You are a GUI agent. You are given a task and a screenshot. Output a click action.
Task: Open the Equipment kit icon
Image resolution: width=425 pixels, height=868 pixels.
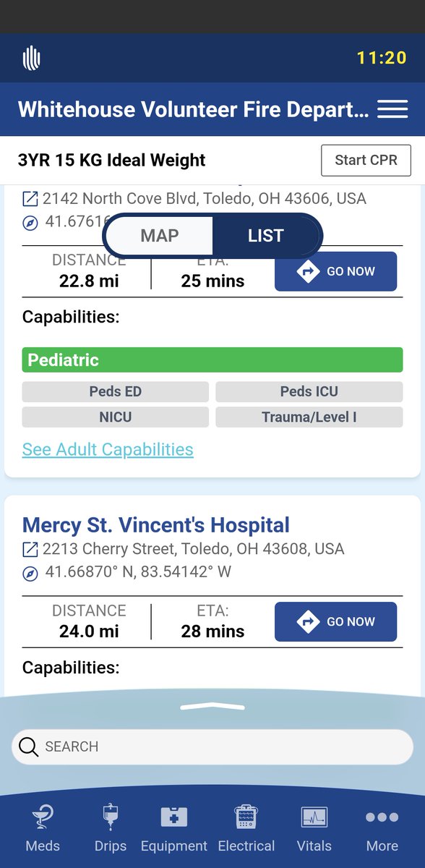pos(174,817)
